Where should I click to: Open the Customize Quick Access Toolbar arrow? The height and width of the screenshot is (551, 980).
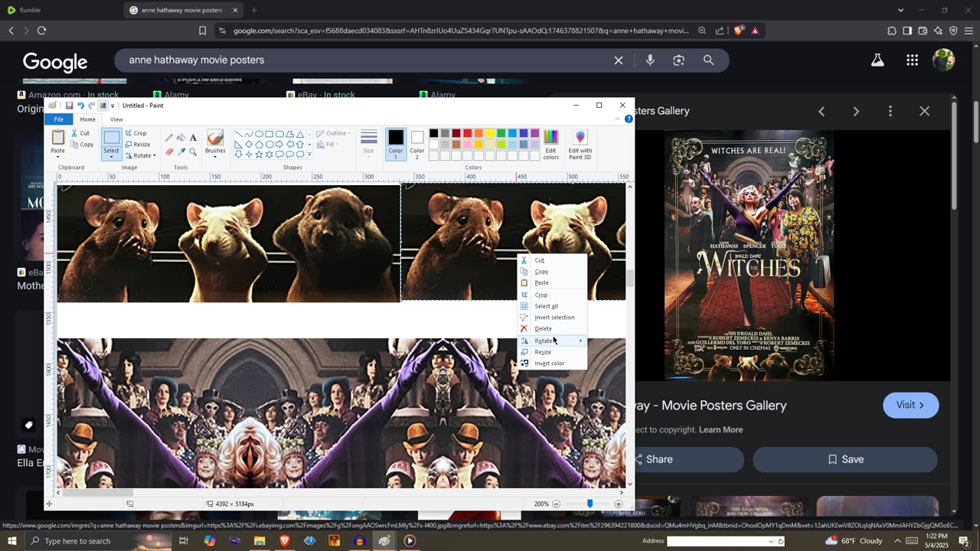tap(113, 106)
